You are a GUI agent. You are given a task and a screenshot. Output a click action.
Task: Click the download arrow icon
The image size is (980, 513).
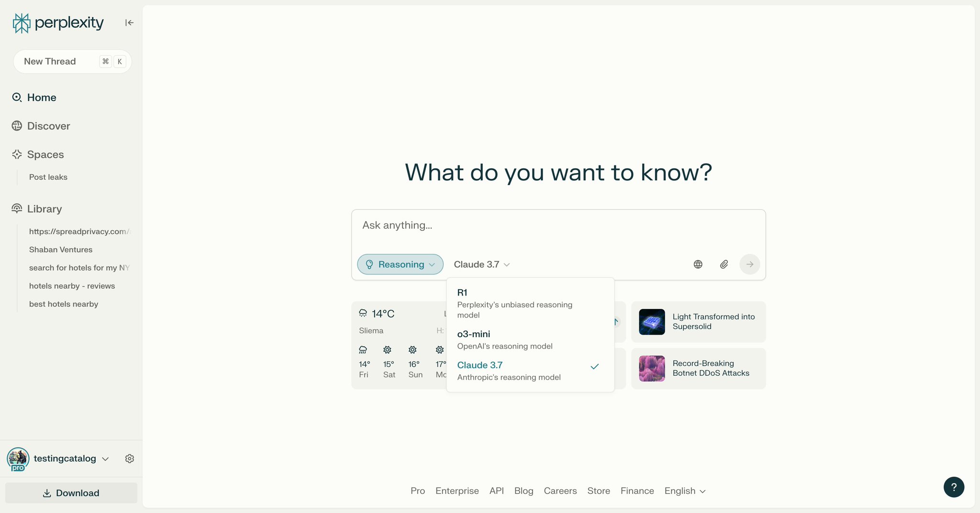click(47, 493)
